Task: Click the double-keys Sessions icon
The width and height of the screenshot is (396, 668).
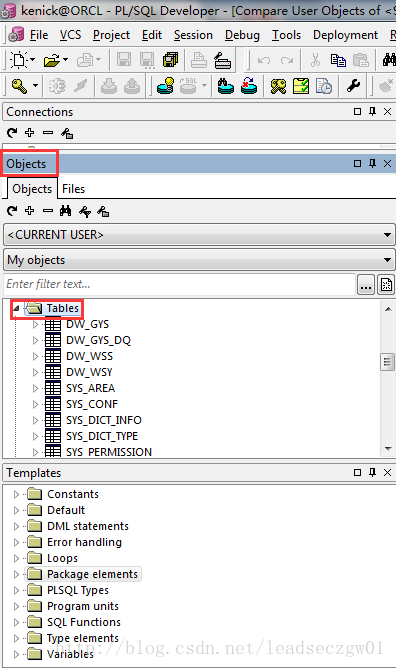Action: click(278, 86)
